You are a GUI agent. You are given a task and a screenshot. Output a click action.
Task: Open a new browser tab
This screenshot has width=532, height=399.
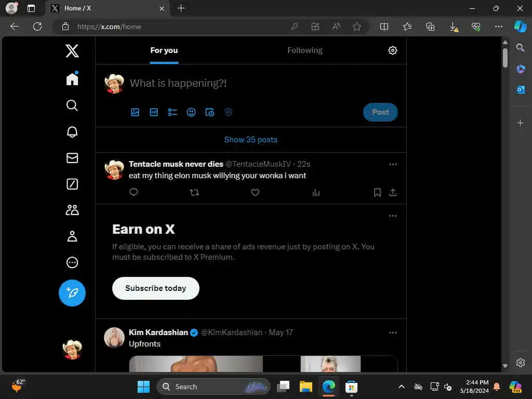click(181, 8)
